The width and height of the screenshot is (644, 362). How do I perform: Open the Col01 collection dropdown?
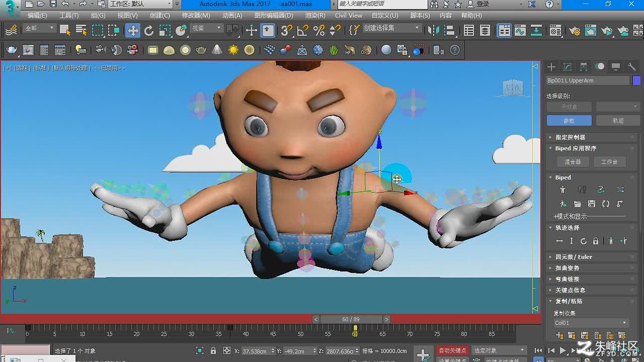tap(591, 323)
